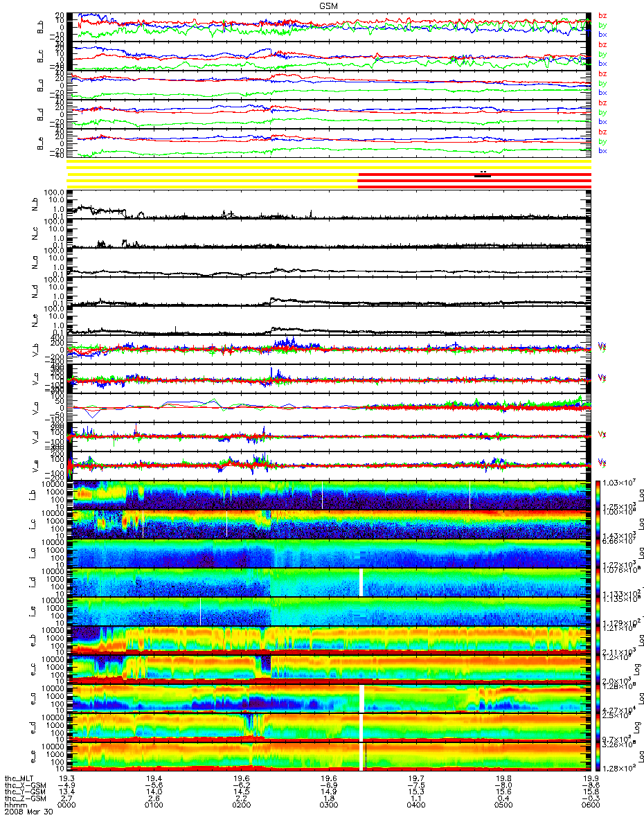Click the thc_MLT row label

click(19, 778)
